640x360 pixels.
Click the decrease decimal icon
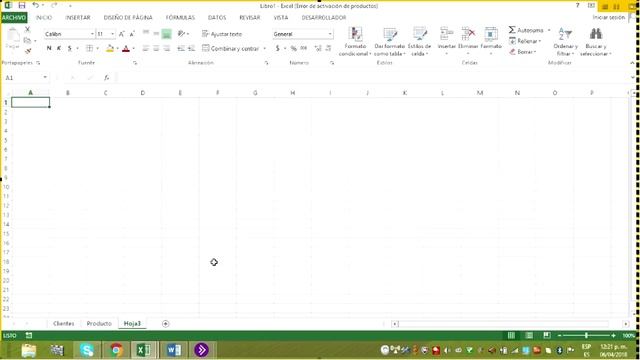click(328, 48)
